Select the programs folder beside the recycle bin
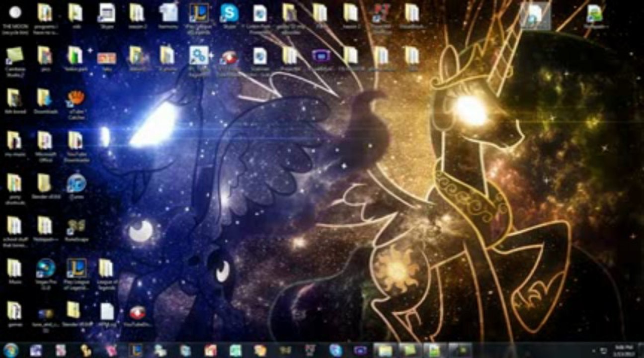The image size is (644, 358). point(45,12)
